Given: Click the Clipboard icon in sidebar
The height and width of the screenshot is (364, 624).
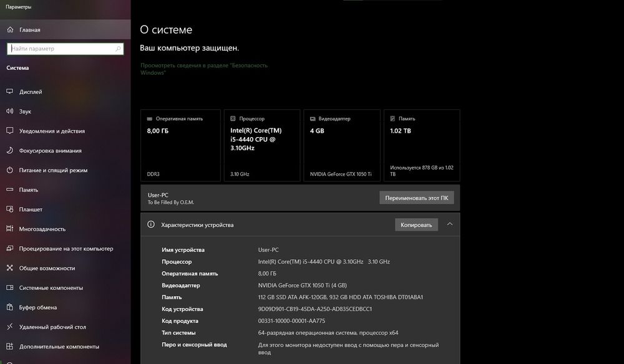Looking at the screenshot, I should [x=9, y=307].
